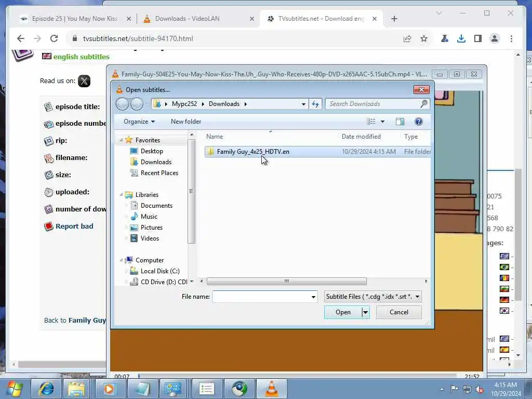The height and width of the screenshot is (399, 532).
Task: Open the File name dropdown arrow
Action: [x=313, y=297]
